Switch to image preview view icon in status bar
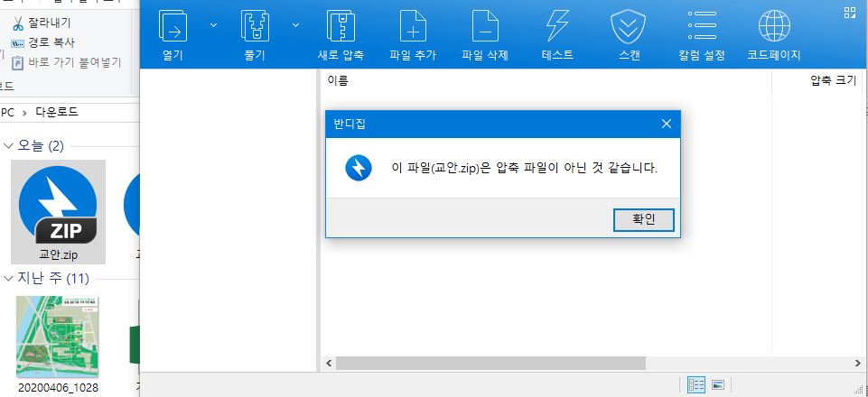The height and width of the screenshot is (397, 868). pyautogui.click(x=718, y=385)
